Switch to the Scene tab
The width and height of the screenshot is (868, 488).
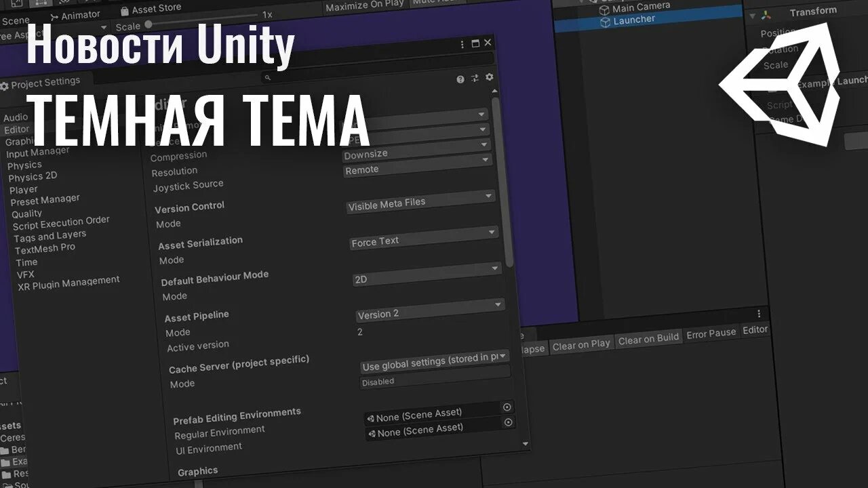pyautogui.click(x=15, y=21)
